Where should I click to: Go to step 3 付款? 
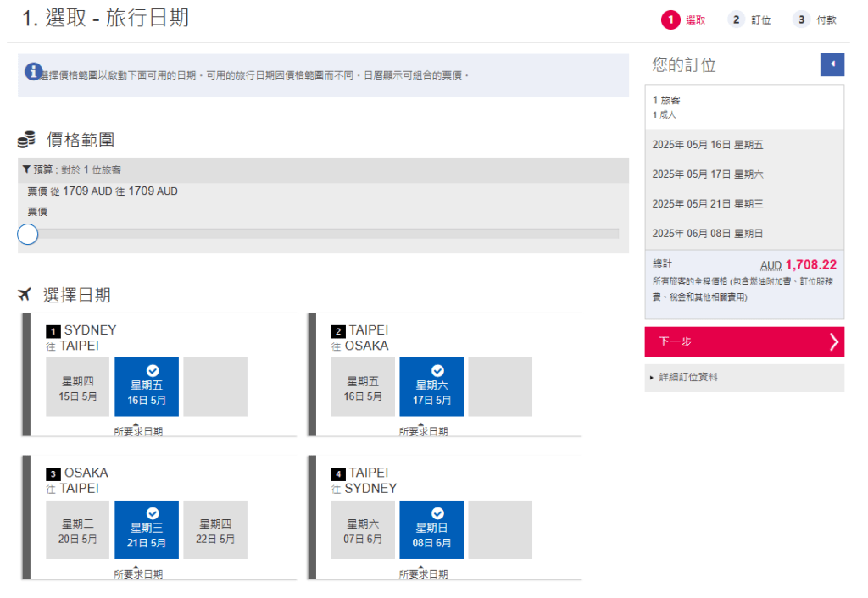coord(814,19)
